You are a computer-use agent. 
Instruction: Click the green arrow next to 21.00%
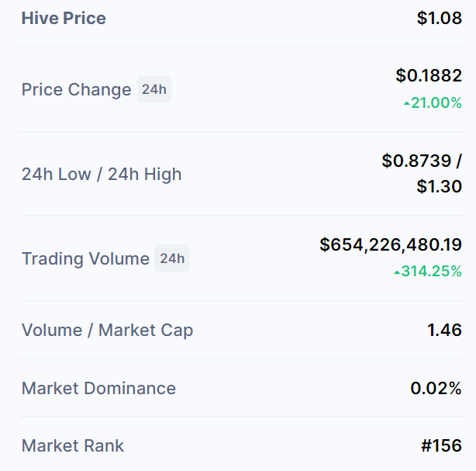click(x=406, y=104)
